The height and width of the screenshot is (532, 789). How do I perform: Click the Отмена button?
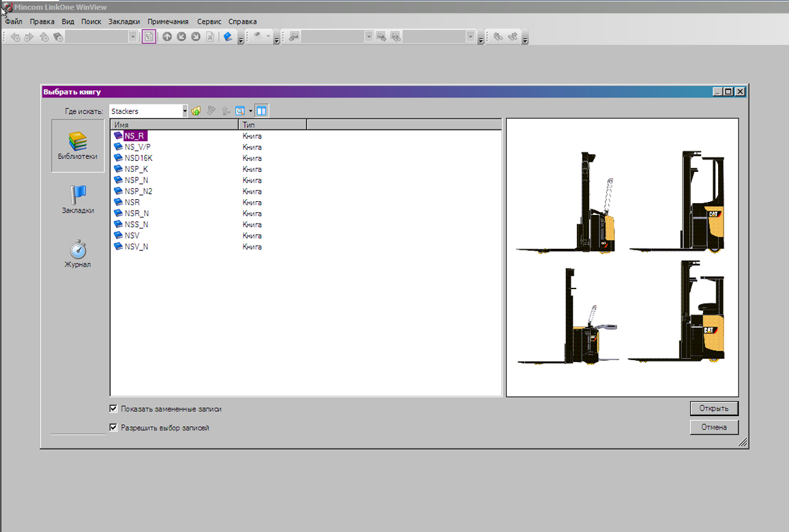(x=714, y=428)
